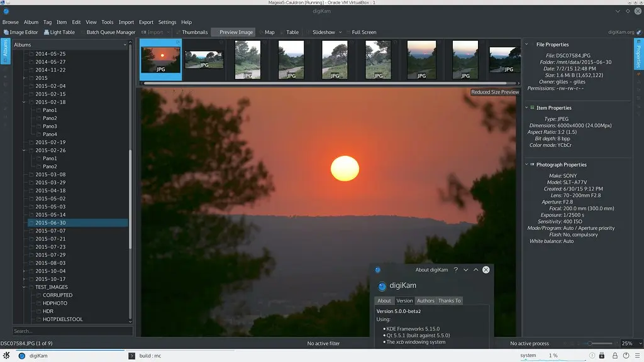Switch to the Authors tab
Image resolution: width=644 pixels, height=362 pixels.
click(x=426, y=300)
